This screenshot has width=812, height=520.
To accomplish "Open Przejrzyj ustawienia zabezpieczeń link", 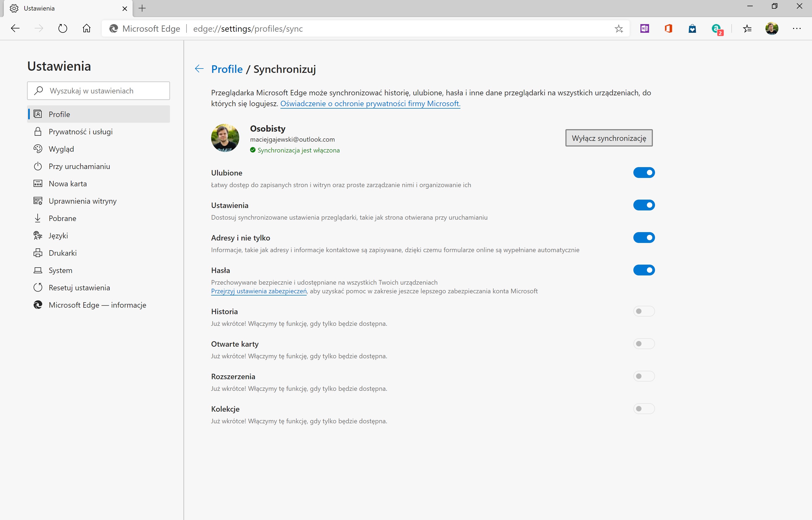I will pyautogui.click(x=259, y=291).
